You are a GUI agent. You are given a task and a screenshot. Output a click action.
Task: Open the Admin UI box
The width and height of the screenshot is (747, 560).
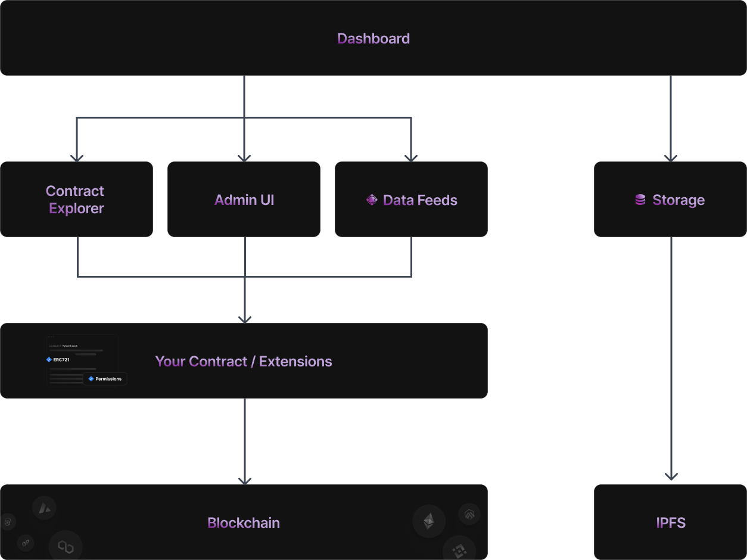pyautogui.click(x=244, y=200)
